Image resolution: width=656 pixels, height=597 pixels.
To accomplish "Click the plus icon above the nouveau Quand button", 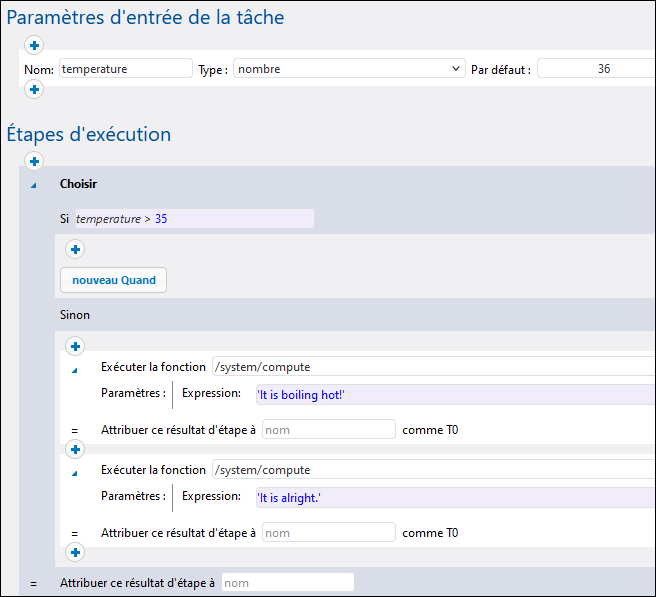I will (74, 249).
